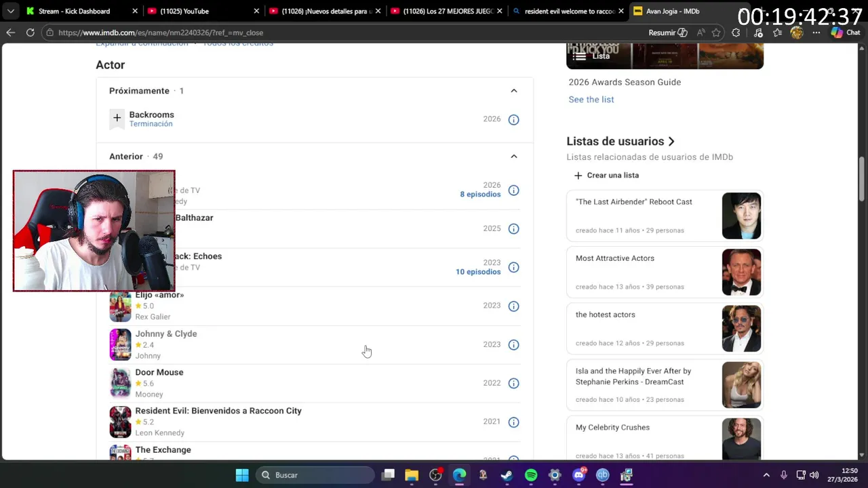This screenshot has height=488, width=868.
Task: Open Discord from the taskbar
Action: [x=579, y=475]
